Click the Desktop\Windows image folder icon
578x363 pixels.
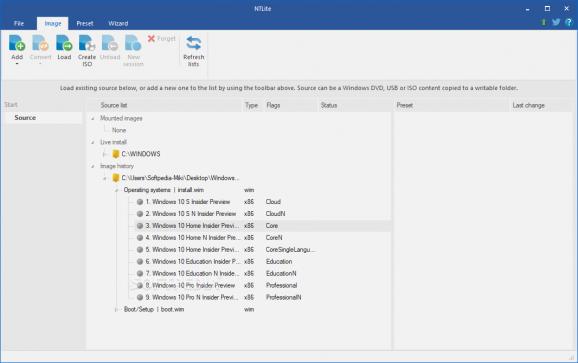(116, 178)
